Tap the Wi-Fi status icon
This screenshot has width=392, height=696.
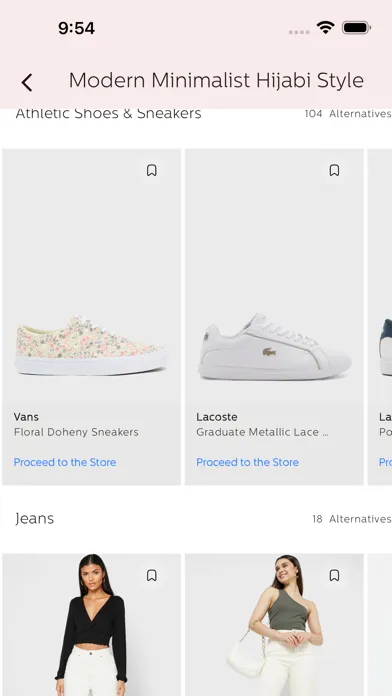coord(325,28)
